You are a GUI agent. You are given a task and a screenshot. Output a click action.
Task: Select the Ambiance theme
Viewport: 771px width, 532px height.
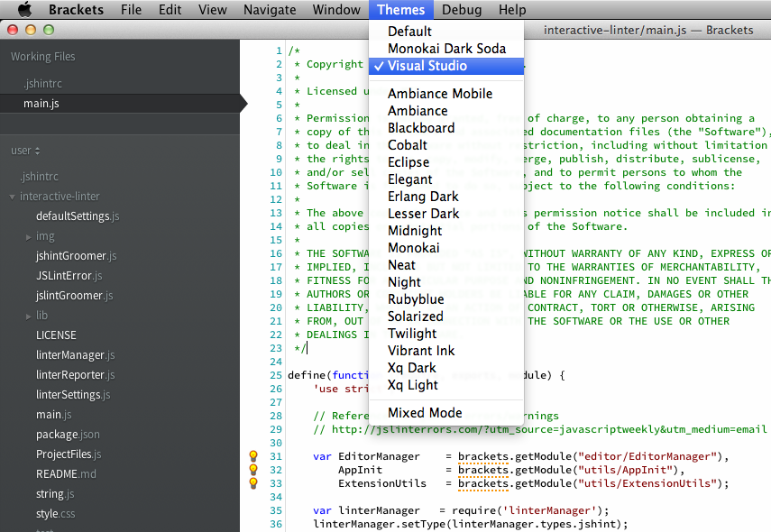coord(446,111)
